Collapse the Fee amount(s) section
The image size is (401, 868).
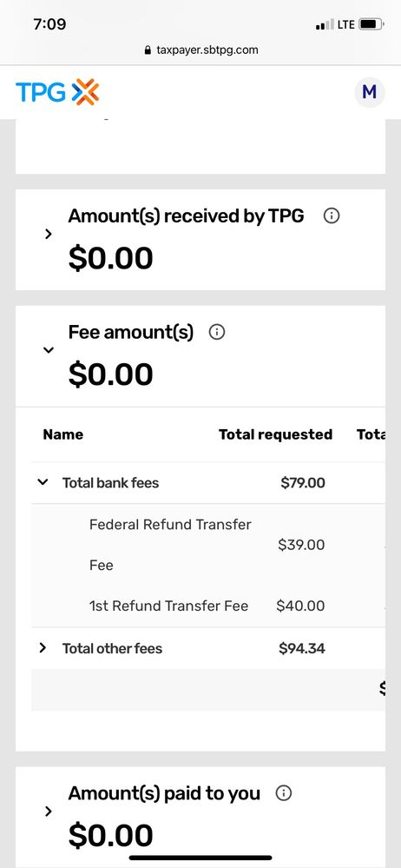pyautogui.click(x=49, y=350)
